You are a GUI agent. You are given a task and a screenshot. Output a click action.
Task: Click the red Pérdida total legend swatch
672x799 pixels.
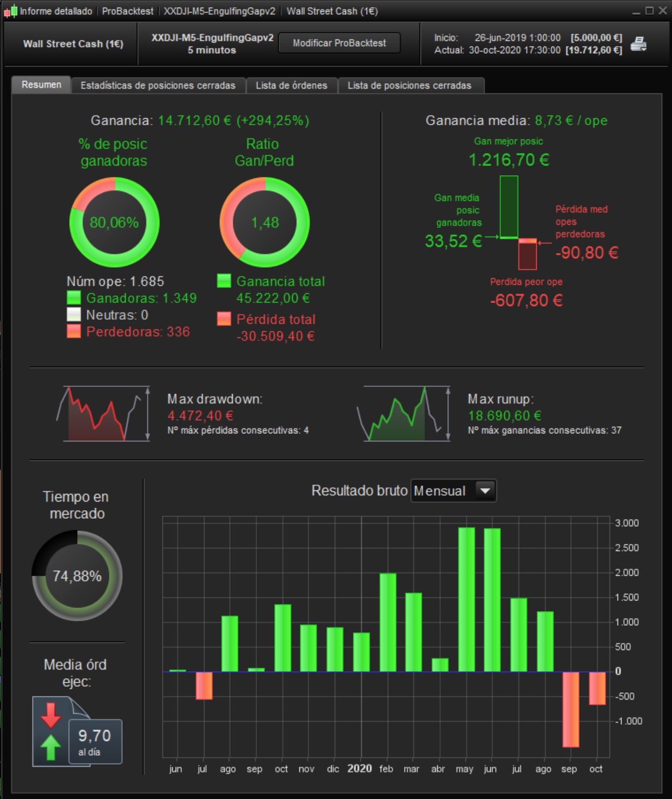pyautogui.click(x=224, y=319)
